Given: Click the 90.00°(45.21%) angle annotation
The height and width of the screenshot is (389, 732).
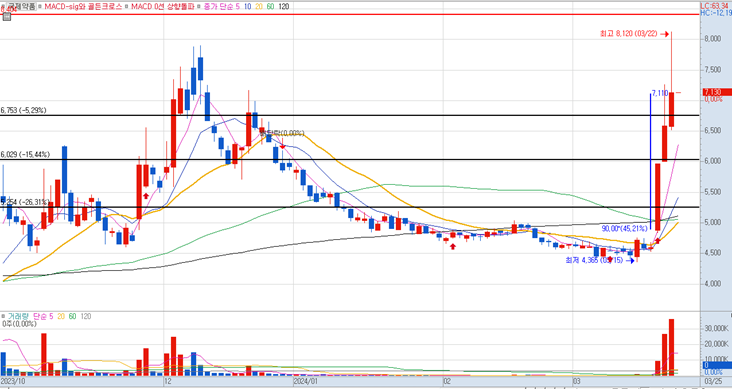Looking at the screenshot, I should tap(624, 228).
